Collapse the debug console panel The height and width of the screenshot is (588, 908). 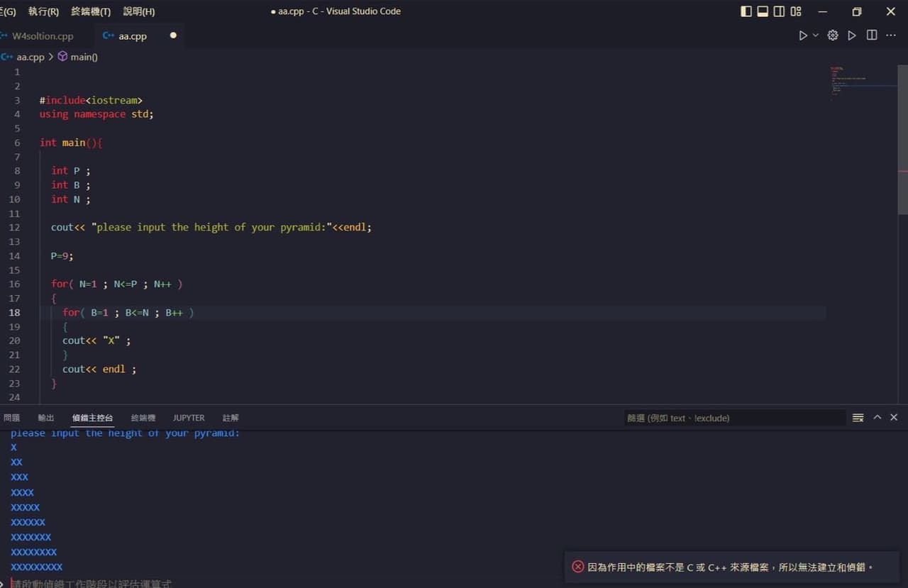(x=893, y=417)
